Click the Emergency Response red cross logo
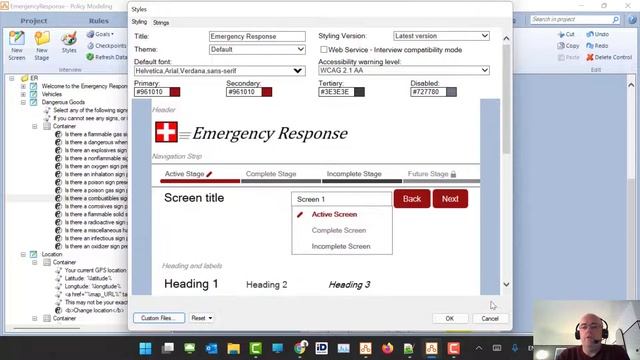The image size is (640, 360). (166, 132)
